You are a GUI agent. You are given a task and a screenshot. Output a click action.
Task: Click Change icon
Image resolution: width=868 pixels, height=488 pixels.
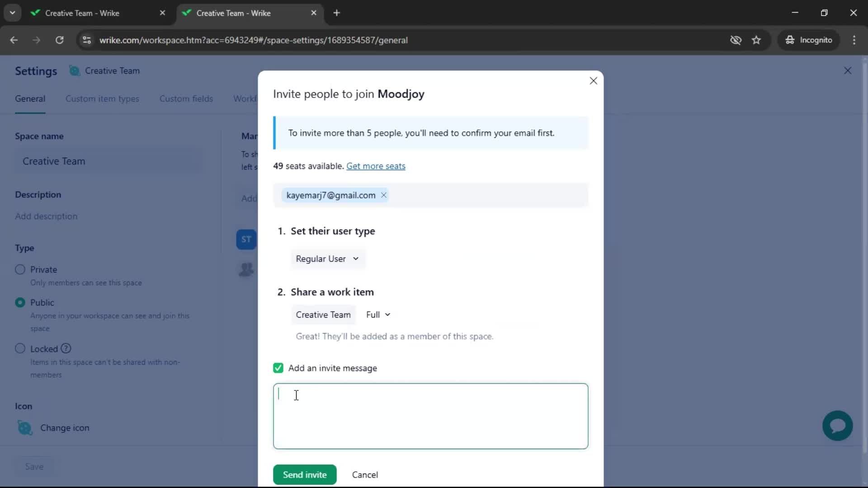(x=65, y=427)
